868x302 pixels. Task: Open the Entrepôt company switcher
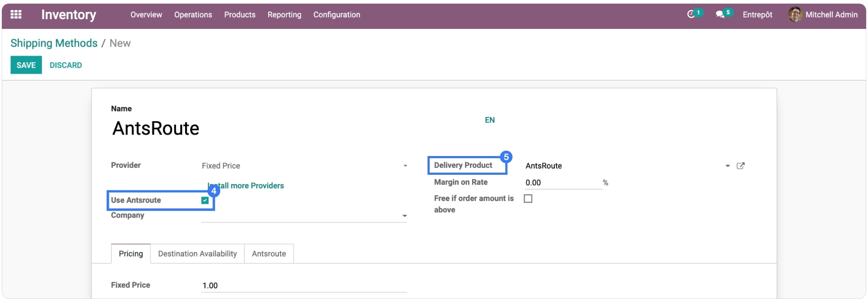pos(757,15)
